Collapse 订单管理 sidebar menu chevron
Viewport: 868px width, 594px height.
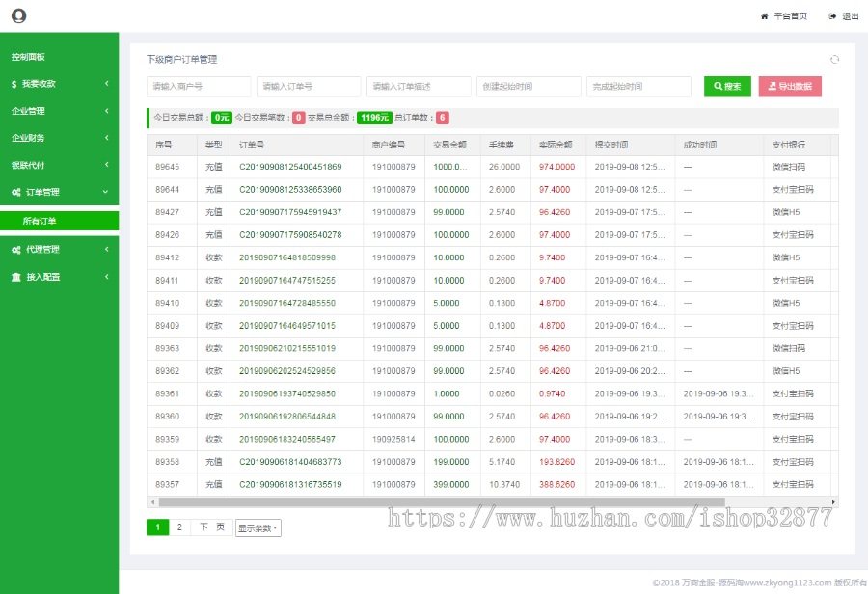click(x=106, y=192)
